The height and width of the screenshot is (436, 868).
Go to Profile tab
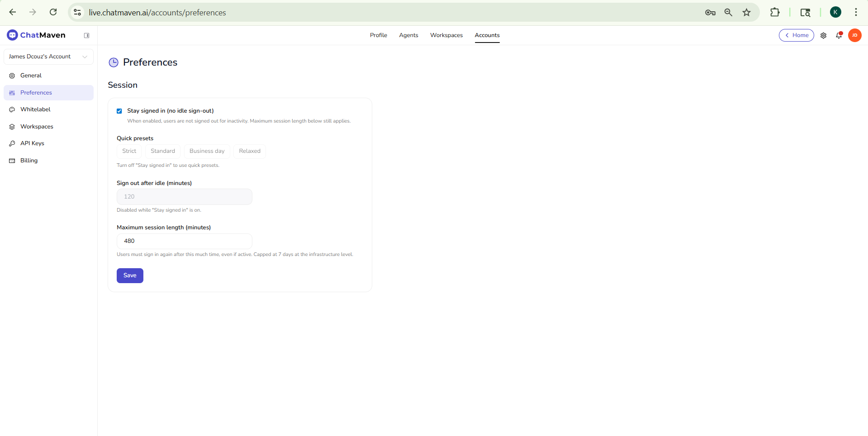click(x=378, y=35)
